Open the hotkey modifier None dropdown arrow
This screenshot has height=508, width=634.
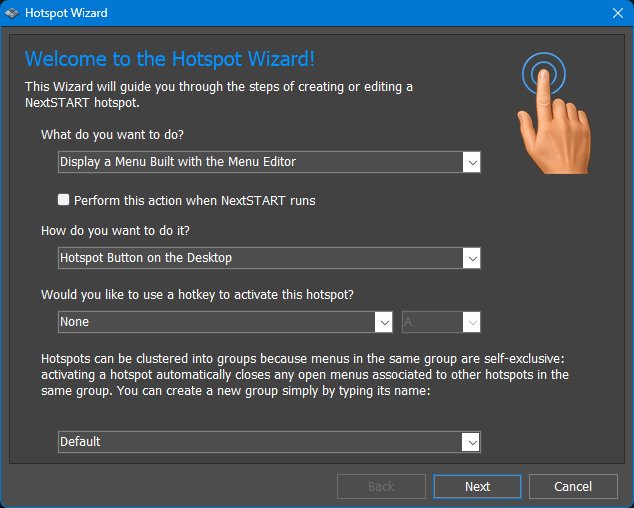pos(384,322)
